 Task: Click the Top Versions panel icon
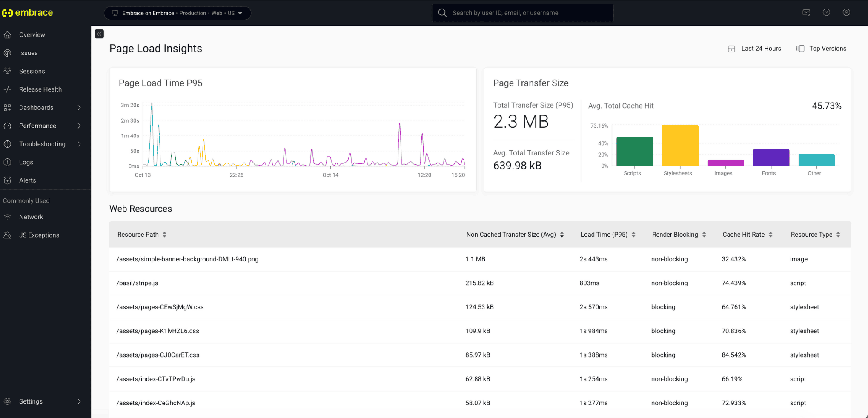[800, 49]
